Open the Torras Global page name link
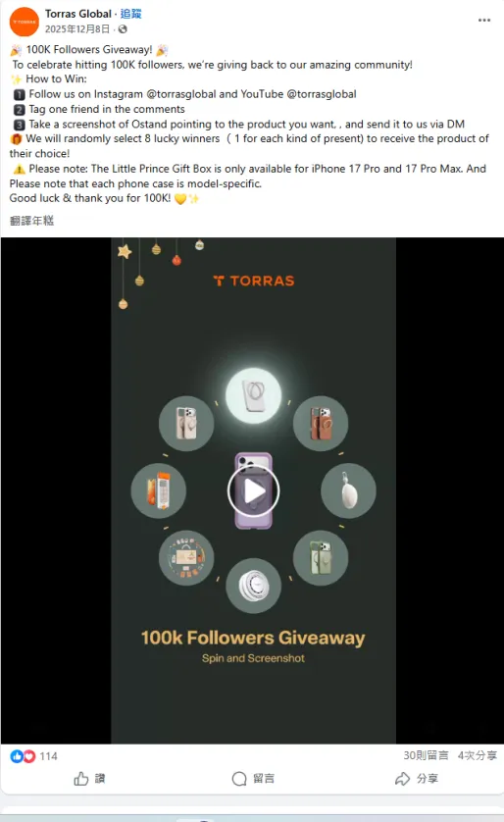This screenshot has height=822, width=504. tap(78, 14)
